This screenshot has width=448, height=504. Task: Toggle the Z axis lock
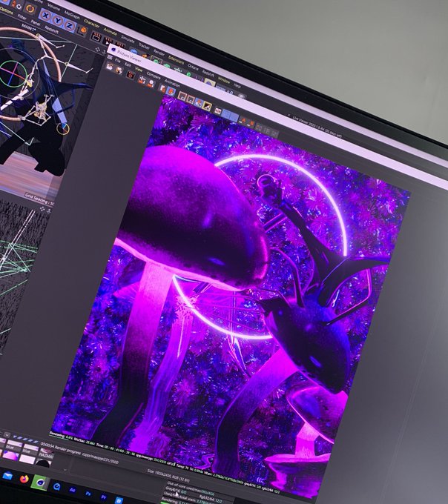pos(70,26)
